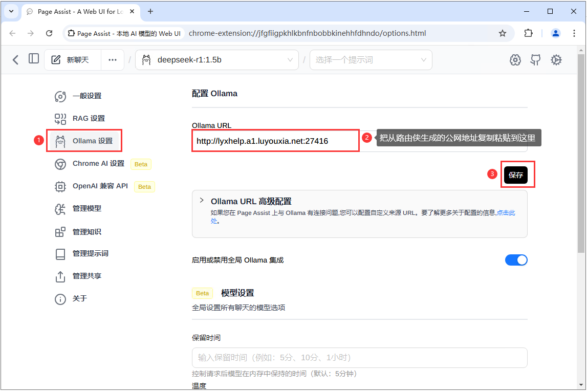Viewport: 587px width, 392px height.
Task: Open the current chat model settings icon
Action: tap(515, 60)
